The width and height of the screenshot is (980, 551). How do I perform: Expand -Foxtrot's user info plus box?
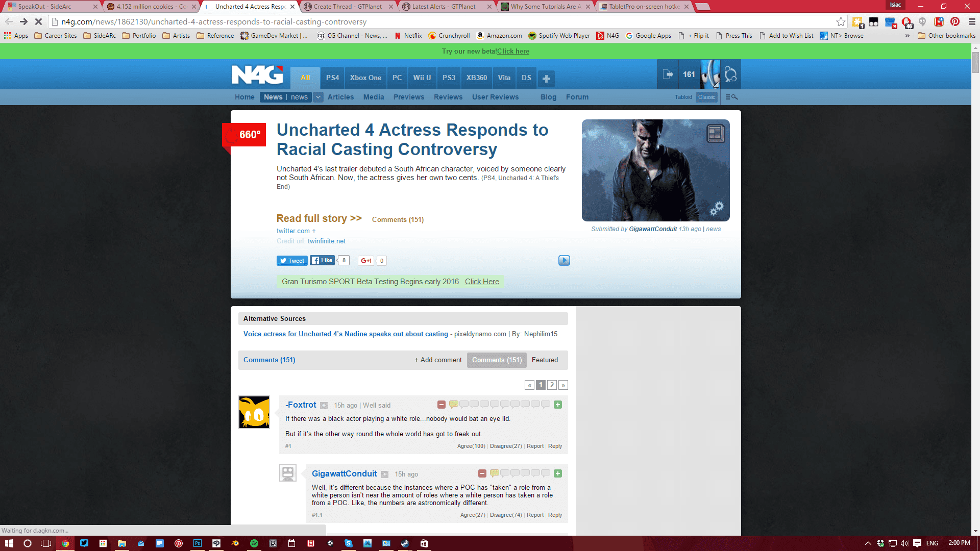(324, 406)
